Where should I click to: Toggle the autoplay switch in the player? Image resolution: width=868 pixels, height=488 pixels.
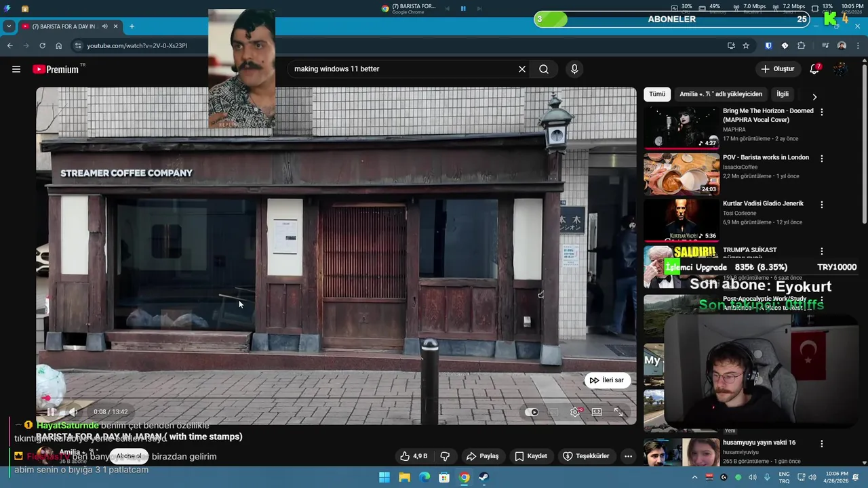(532, 412)
